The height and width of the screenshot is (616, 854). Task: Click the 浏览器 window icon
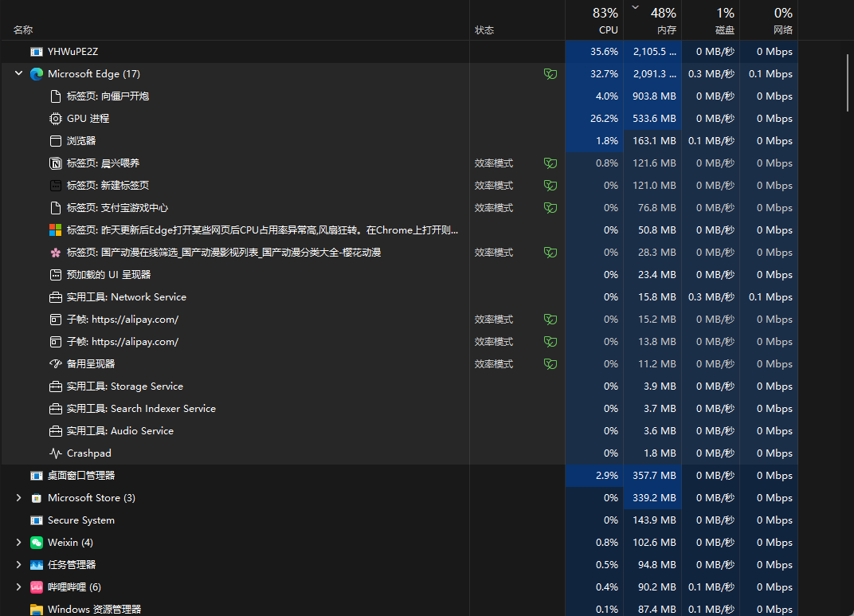(x=56, y=141)
